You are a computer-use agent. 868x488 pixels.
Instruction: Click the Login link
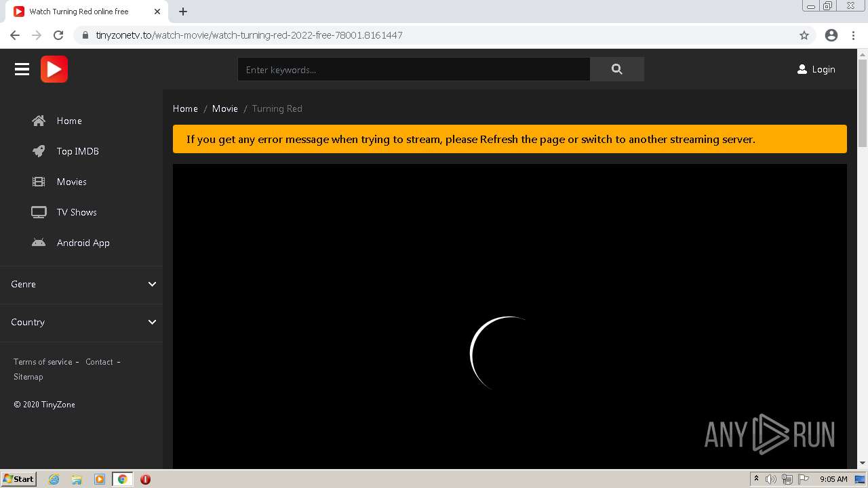816,69
